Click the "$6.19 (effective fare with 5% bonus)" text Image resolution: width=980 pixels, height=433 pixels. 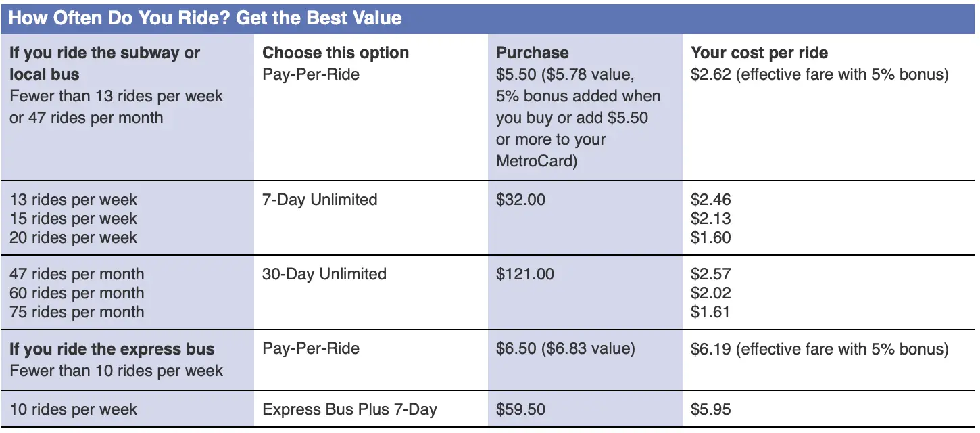point(819,348)
